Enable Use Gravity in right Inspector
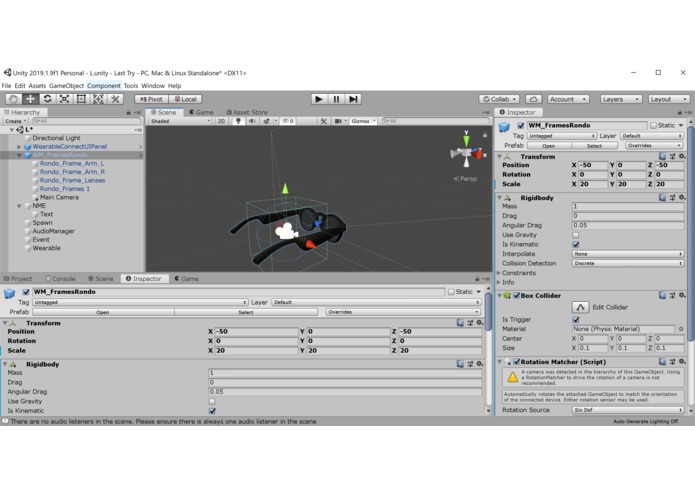The height and width of the screenshot is (494, 695). (x=576, y=235)
